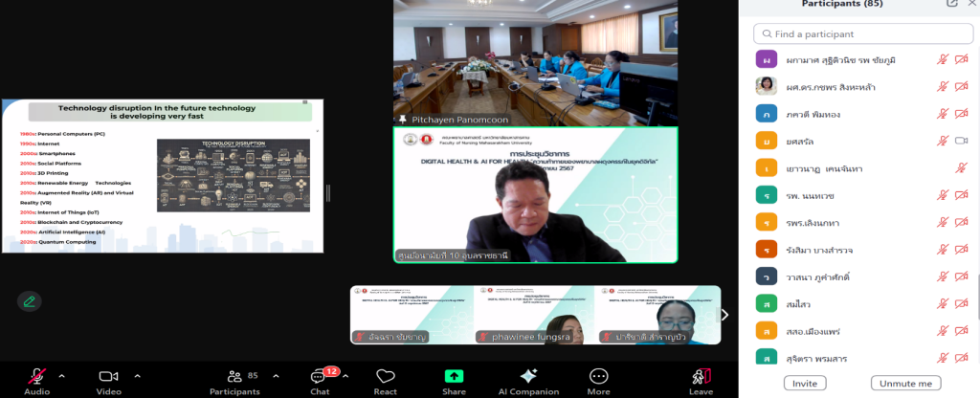Screen dimensions: 980x398
Task: Click muted mic icon for รพ. นนทเวช
Action: tap(943, 195)
